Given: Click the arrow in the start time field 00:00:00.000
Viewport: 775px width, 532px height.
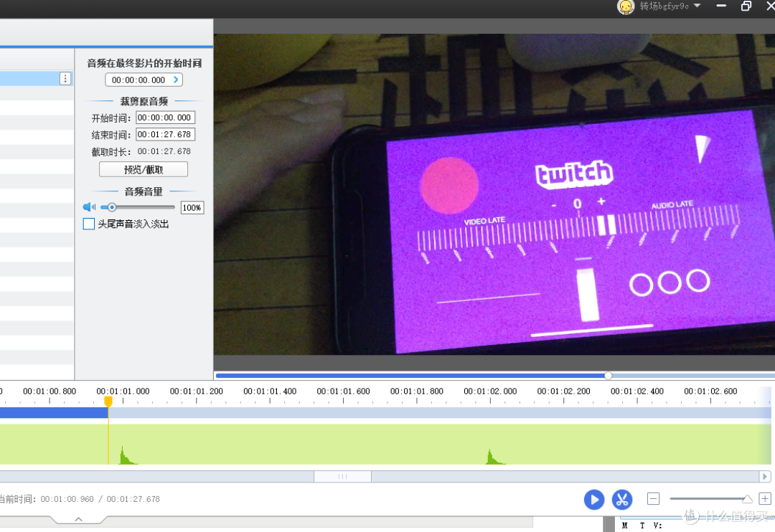Looking at the screenshot, I should [x=176, y=80].
